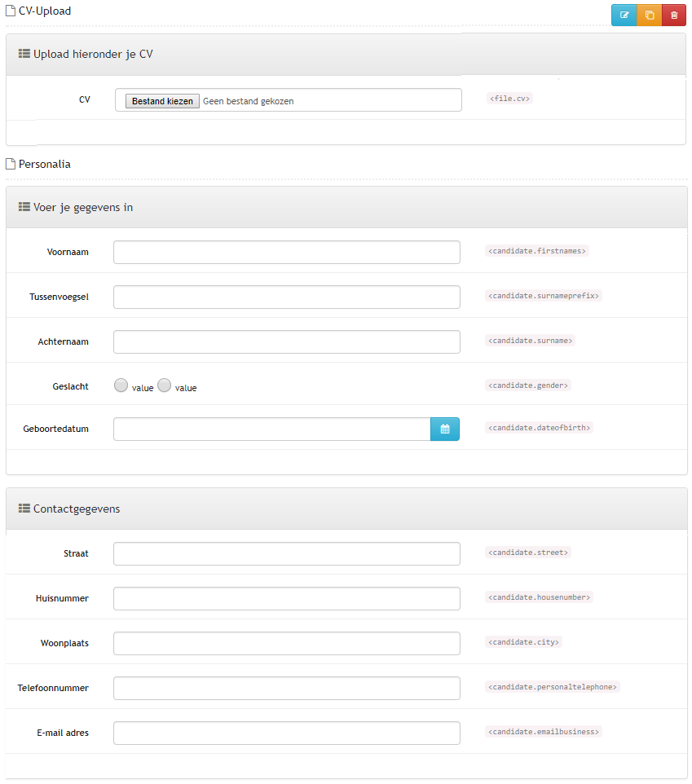The width and height of the screenshot is (692, 784).
Task: Focus the Achternaam input field
Action: tap(287, 342)
